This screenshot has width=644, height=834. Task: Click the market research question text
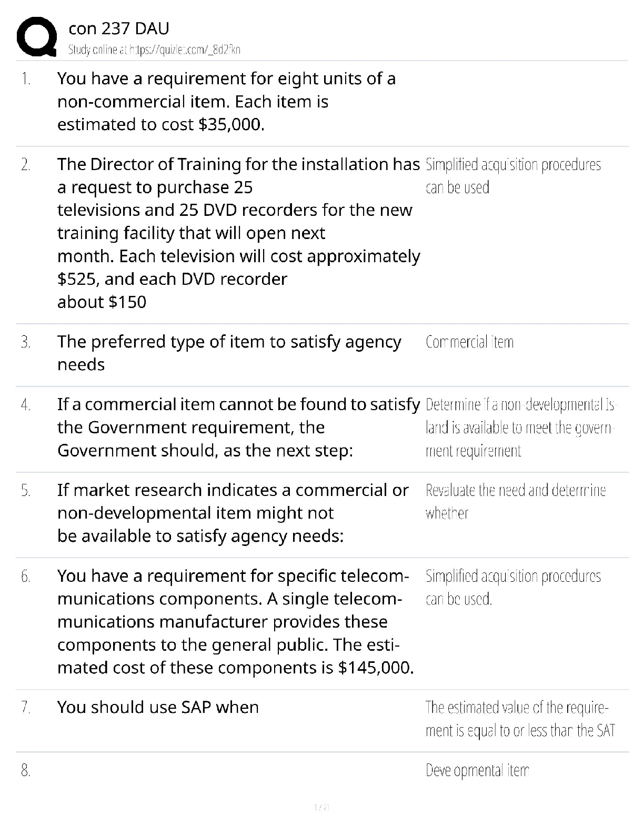[x=233, y=513]
